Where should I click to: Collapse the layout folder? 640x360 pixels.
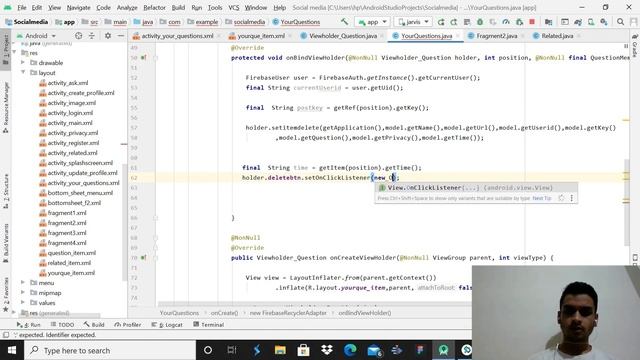(x=23, y=73)
